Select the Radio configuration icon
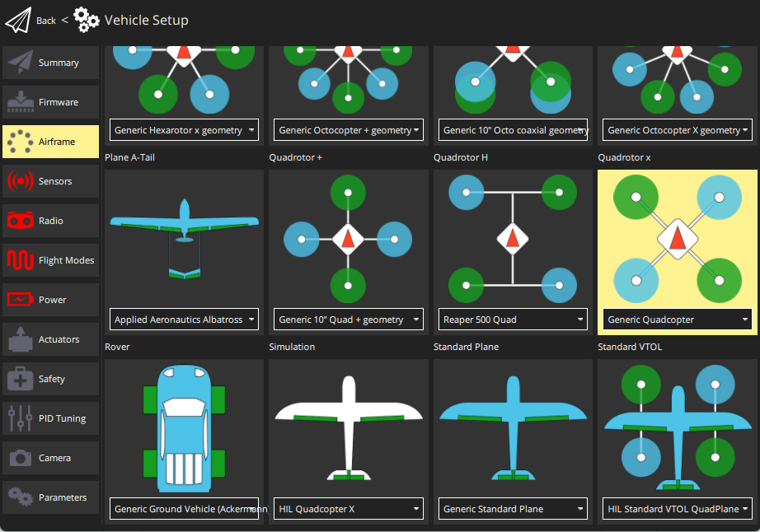This screenshot has height=532, width=760. (x=50, y=221)
